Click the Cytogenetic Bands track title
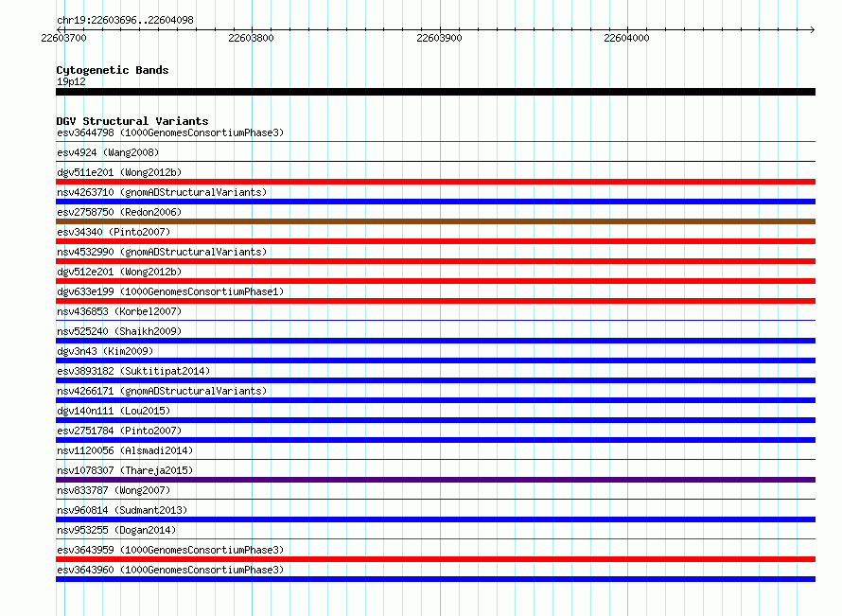Image resolution: width=842 pixels, height=616 pixels. coord(113,70)
